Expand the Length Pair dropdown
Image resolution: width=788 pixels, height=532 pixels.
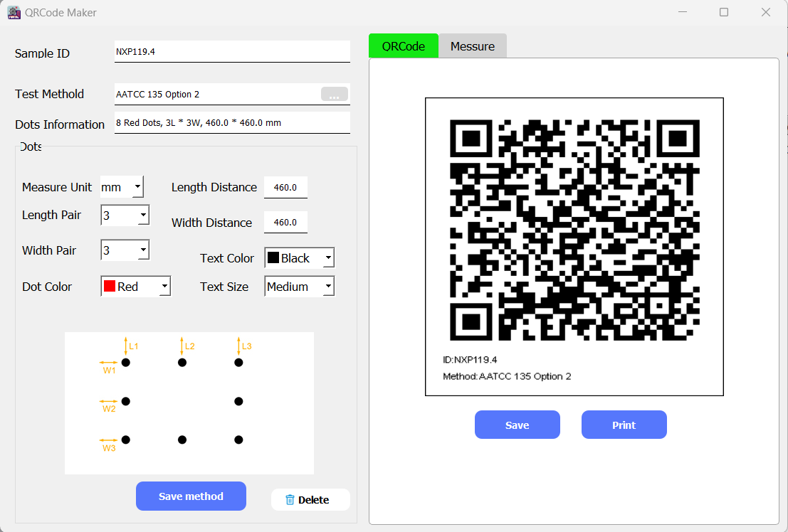pos(125,215)
